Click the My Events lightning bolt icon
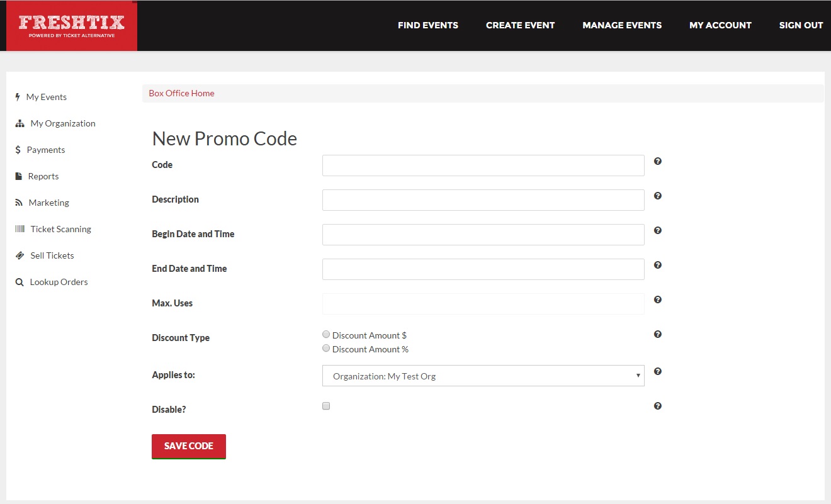 [18, 97]
